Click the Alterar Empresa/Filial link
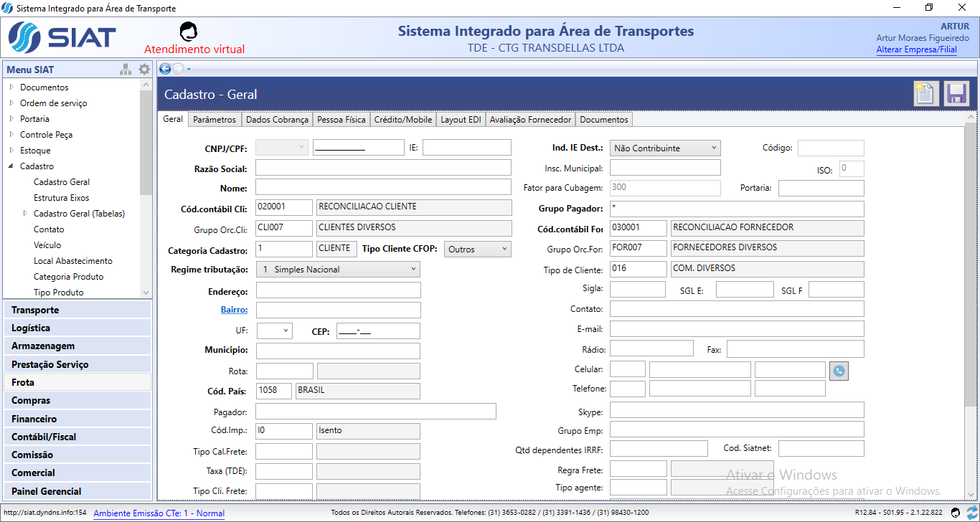980x522 pixels. 916,50
